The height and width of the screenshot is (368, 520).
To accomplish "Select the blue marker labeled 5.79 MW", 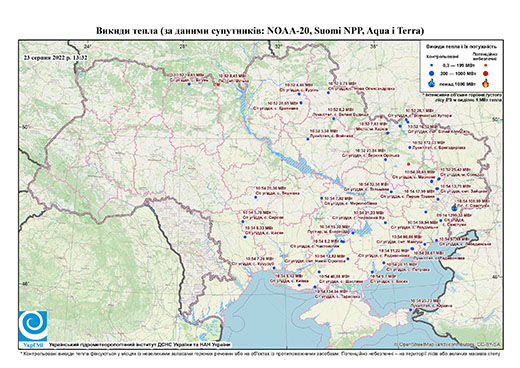I will coord(243,222).
